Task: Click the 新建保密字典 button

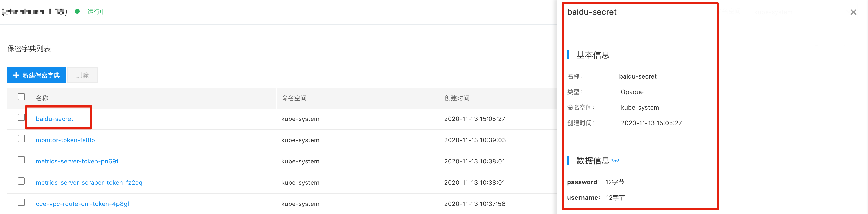Action: pos(36,75)
